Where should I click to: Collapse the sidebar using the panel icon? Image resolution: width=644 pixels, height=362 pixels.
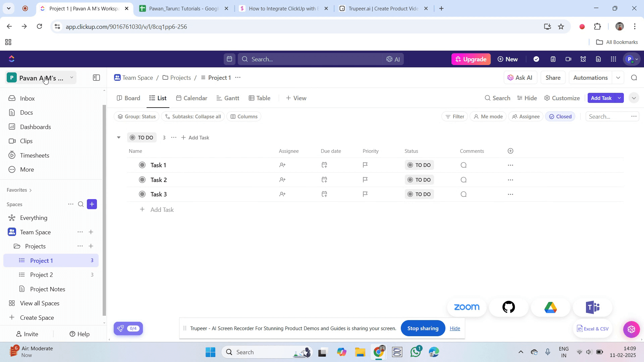coord(96,78)
